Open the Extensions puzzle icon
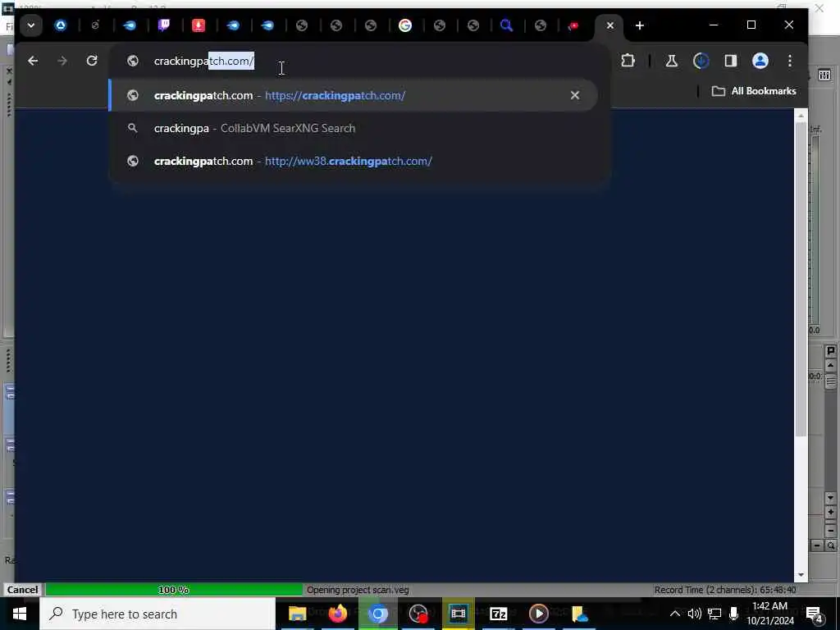The width and height of the screenshot is (840, 630). coord(628,61)
